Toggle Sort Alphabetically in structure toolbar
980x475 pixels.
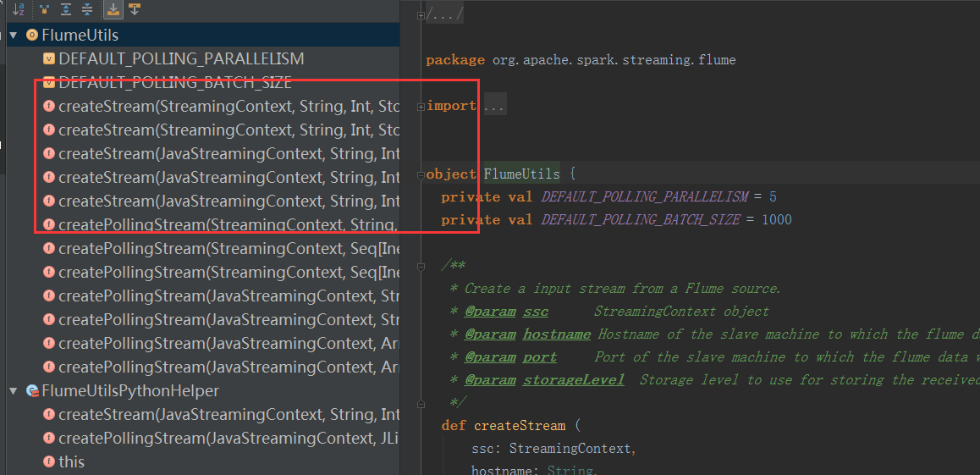(x=18, y=8)
